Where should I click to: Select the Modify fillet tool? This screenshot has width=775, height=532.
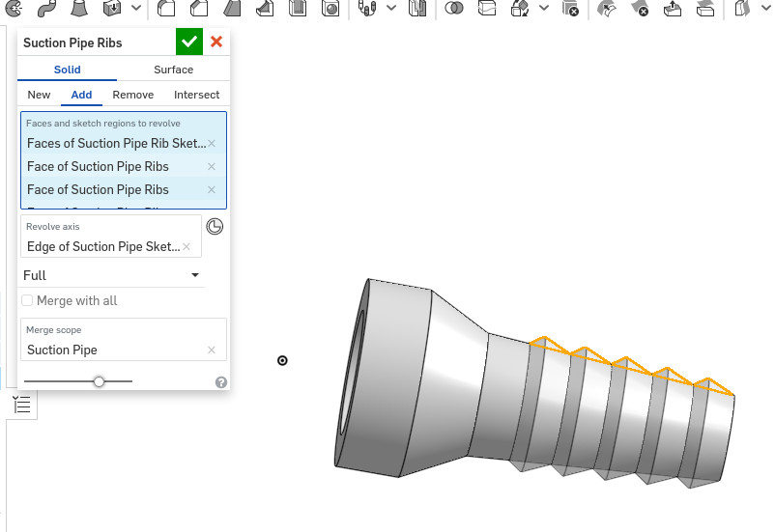[607, 8]
